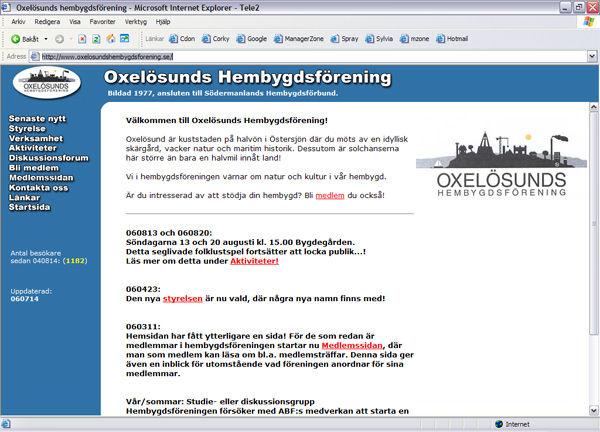Click the Cdon shortcut in the links bar
This screenshot has width=600, height=432.
pos(182,39)
